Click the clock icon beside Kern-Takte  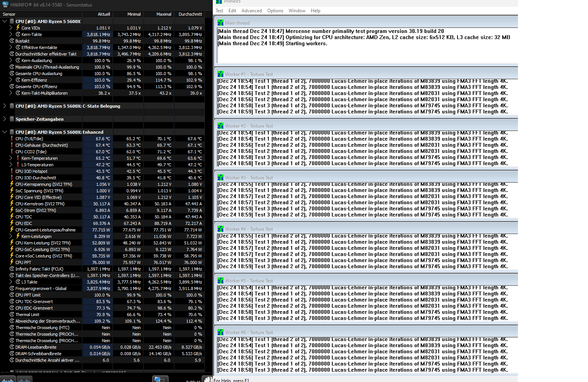tap(18, 34)
